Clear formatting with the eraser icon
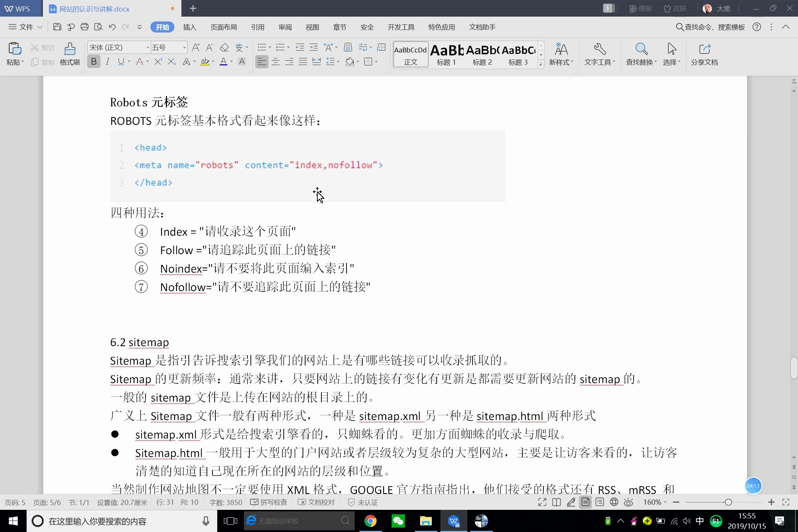 (x=224, y=47)
